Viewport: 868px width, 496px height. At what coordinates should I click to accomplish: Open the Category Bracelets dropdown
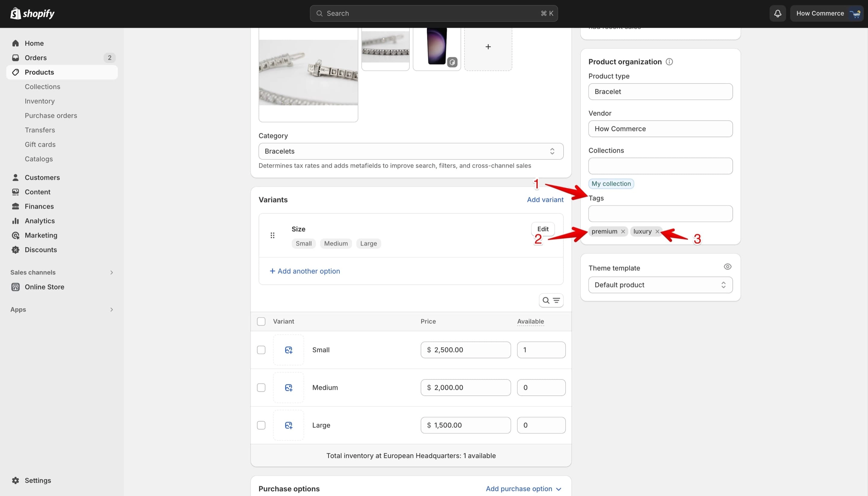point(411,151)
